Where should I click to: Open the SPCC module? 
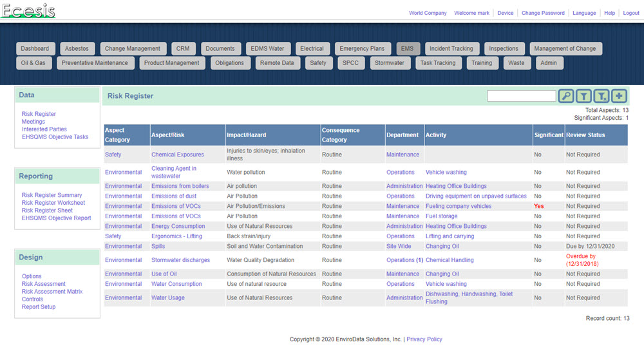pyautogui.click(x=351, y=63)
